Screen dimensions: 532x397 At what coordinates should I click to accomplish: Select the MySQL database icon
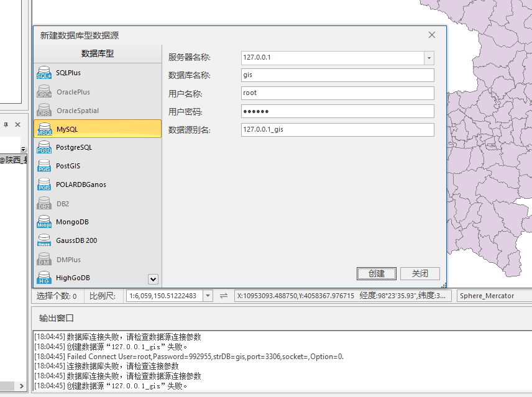[x=45, y=129]
